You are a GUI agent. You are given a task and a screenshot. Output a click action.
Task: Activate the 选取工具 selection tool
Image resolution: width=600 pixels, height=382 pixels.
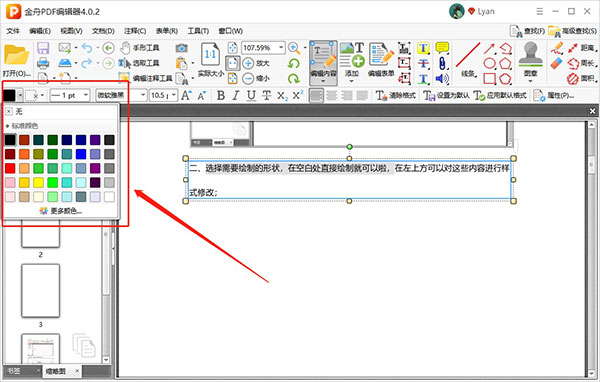pyautogui.click(x=139, y=63)
